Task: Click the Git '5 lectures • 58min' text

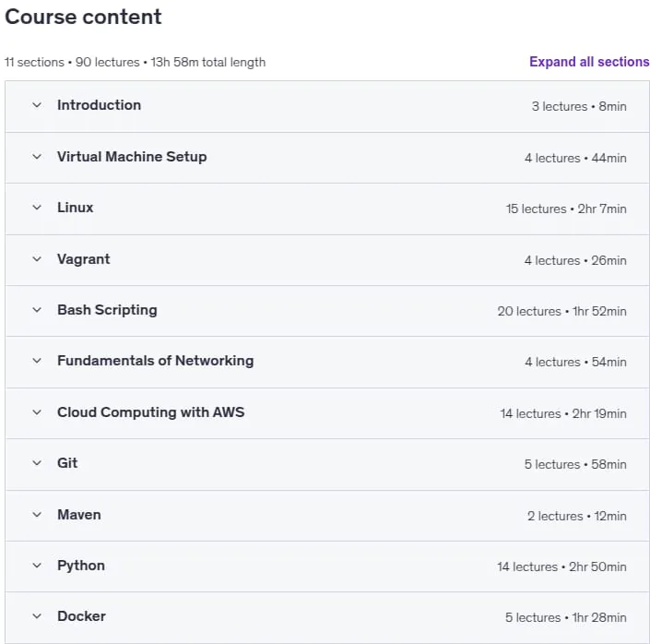Action: [575, 464]
